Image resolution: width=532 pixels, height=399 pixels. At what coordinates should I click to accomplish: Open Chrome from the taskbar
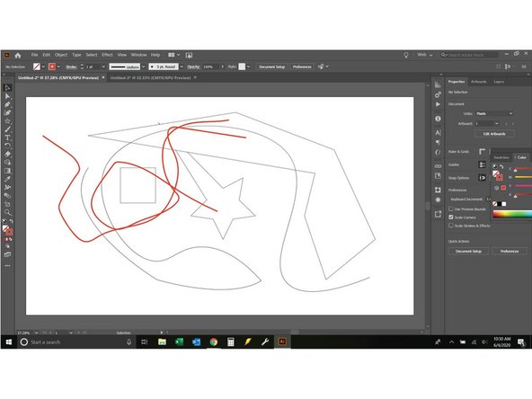click(213, 342)
